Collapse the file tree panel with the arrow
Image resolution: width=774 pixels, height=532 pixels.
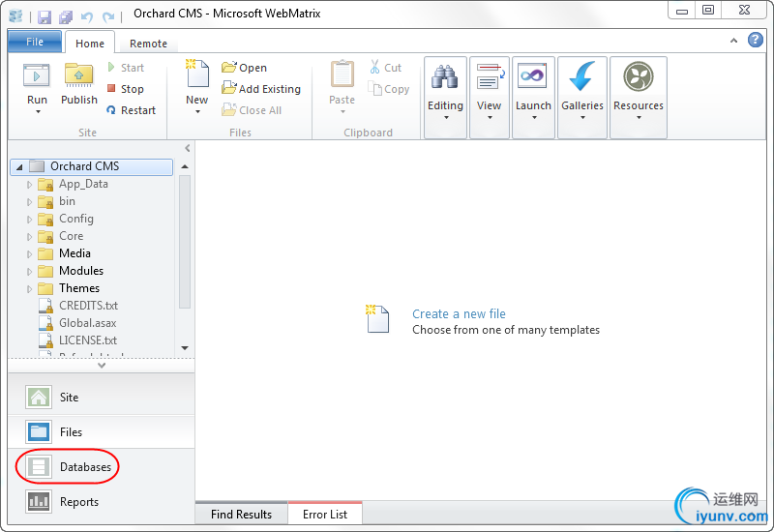point(188,148)
